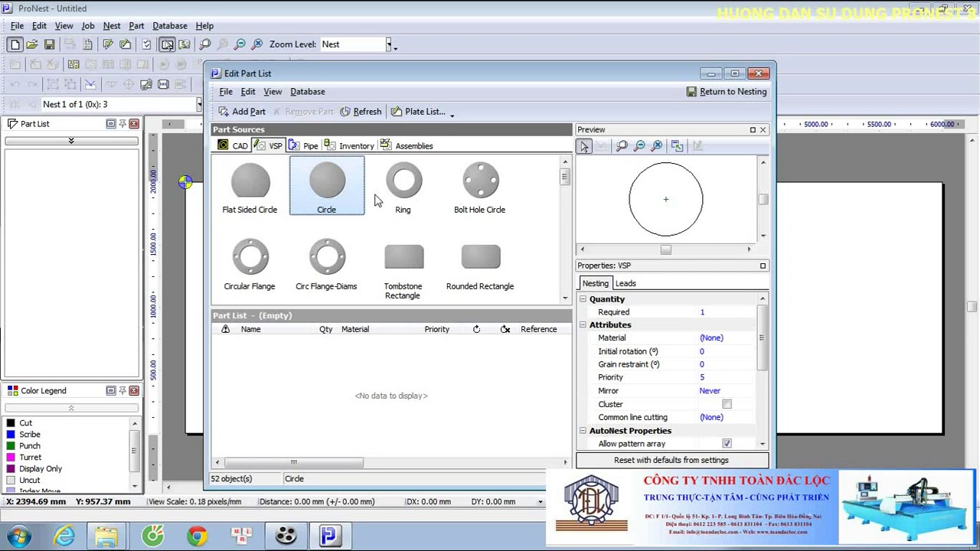
Task: Sort part list by Priority column header
Action: point(437,329)
